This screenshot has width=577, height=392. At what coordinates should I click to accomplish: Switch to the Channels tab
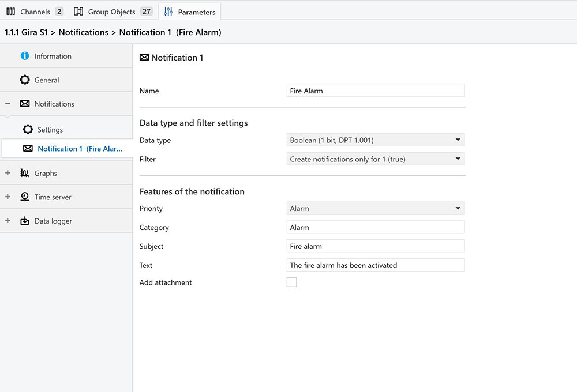[35, 12]
